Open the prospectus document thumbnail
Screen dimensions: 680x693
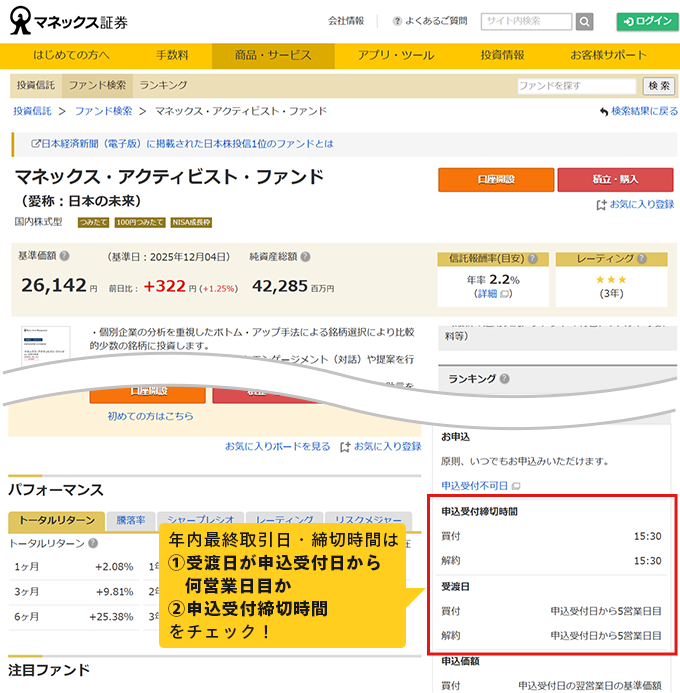pyautogui.click(x=46, y=344)
